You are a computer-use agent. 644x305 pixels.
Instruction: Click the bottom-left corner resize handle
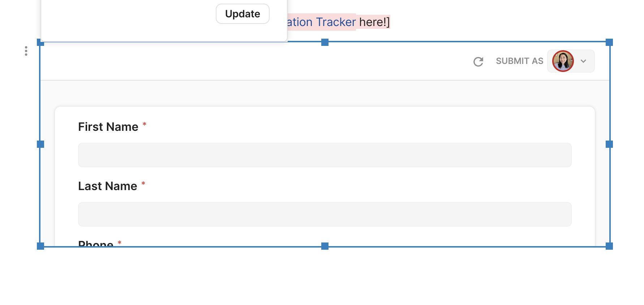point(40,246)
